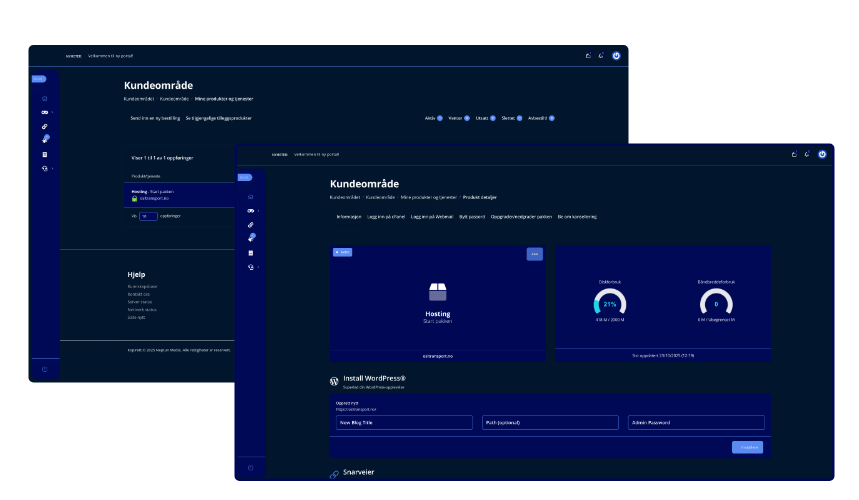Select the Bytt passord tab

click(x=470, y=216)
